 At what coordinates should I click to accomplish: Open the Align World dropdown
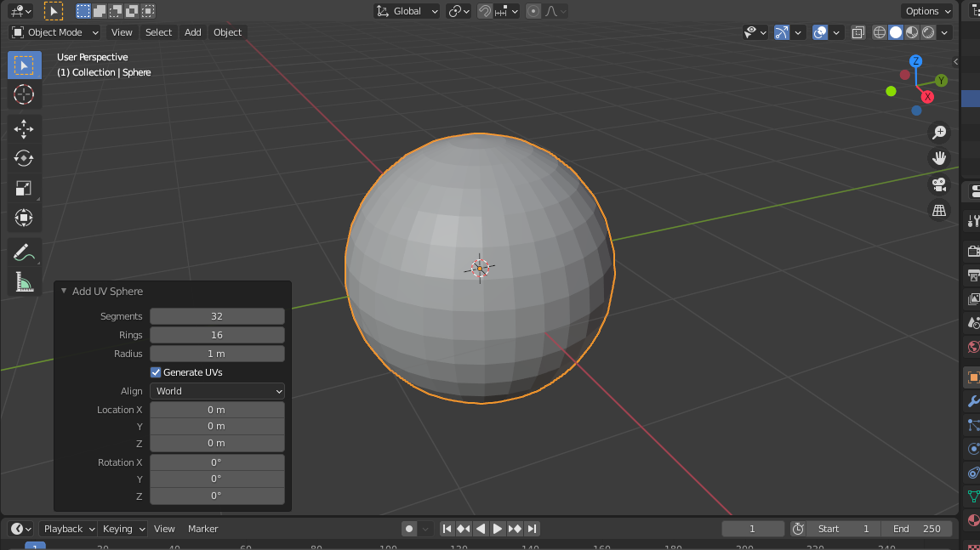click(x=217, y=391)
